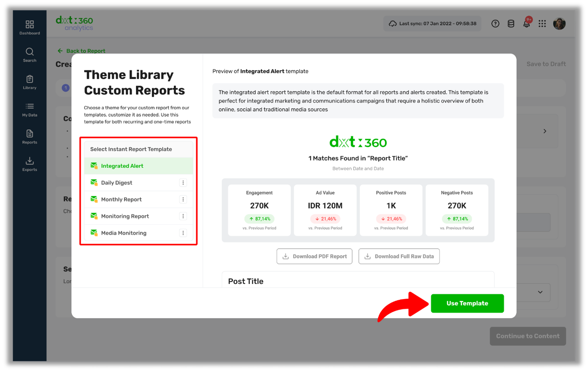
Task: Open the Media Monitoring three-dot options
Action: coord(183,233)
